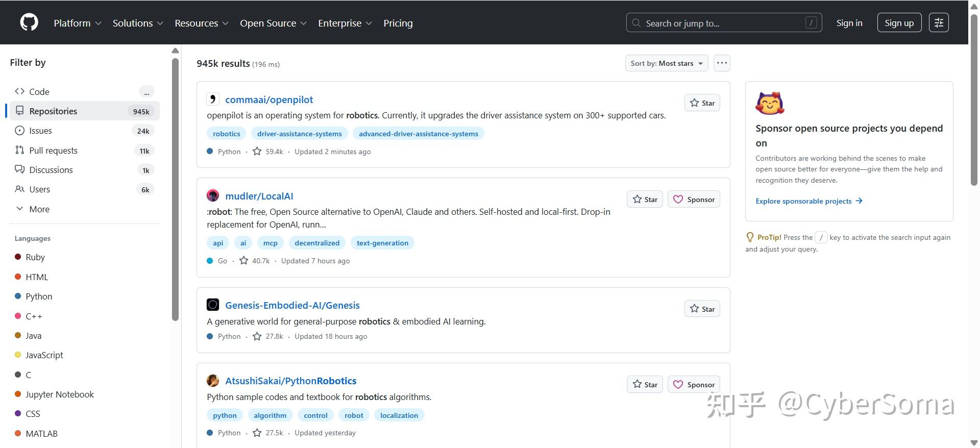Screen dimensions: 980x448
Task: Star the commaai/openpilot repository
Action: click(x=702, y=103)
